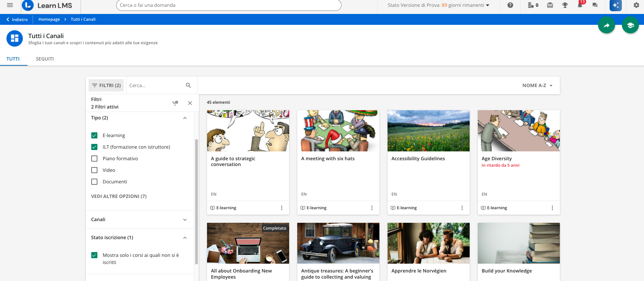This screenshot has width=644, height=281.
Task: Click the AI sparkle assistant icon
Action: [x=615, y=5]
